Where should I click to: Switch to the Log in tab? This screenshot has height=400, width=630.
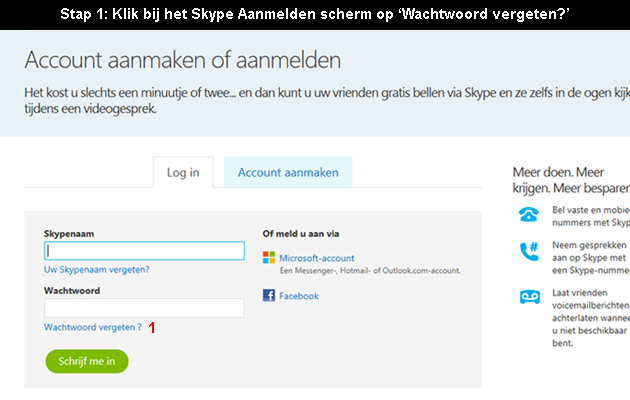point(183,172)
